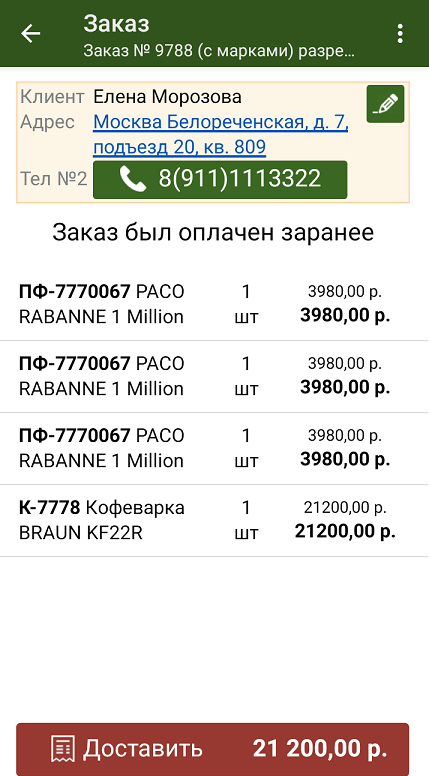Select client name Елена Морозова
Image resolution: width=429 pixels, height=776 pixels.
click(x=167, y=97)
